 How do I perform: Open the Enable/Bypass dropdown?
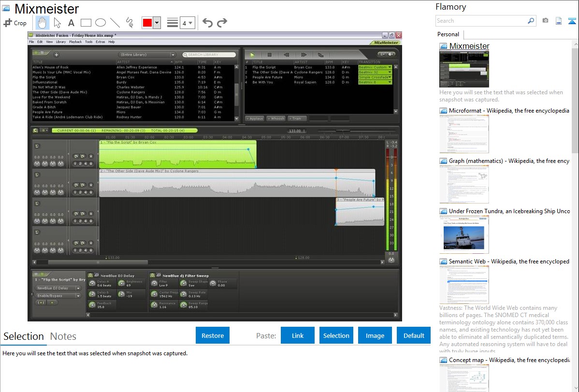[x=58, y=295]
